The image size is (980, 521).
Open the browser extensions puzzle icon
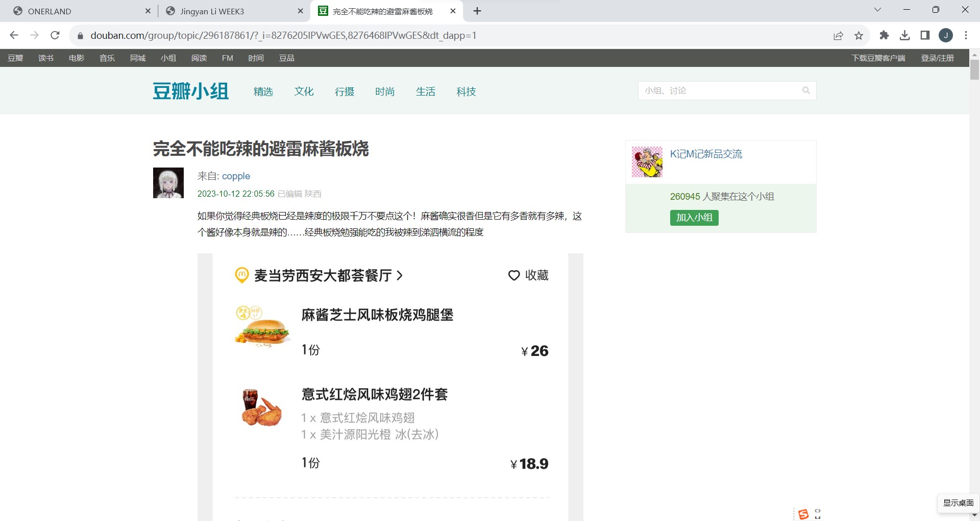click(884, 35)
